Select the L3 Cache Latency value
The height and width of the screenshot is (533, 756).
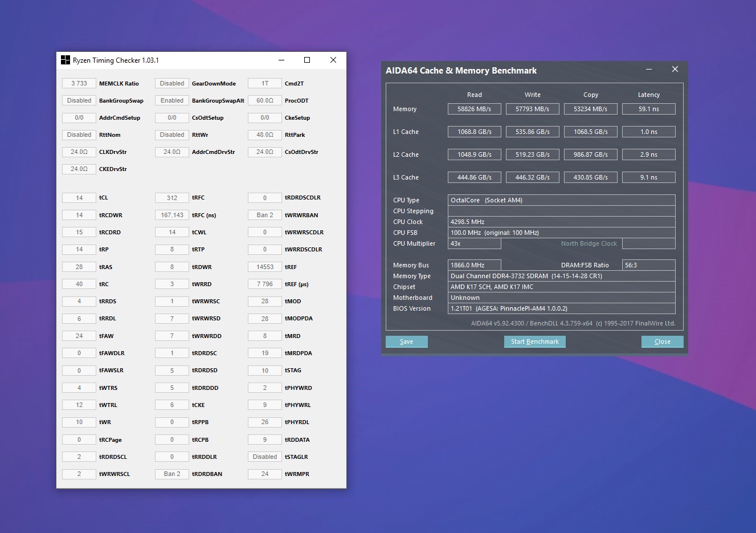[x=649, y=177]
